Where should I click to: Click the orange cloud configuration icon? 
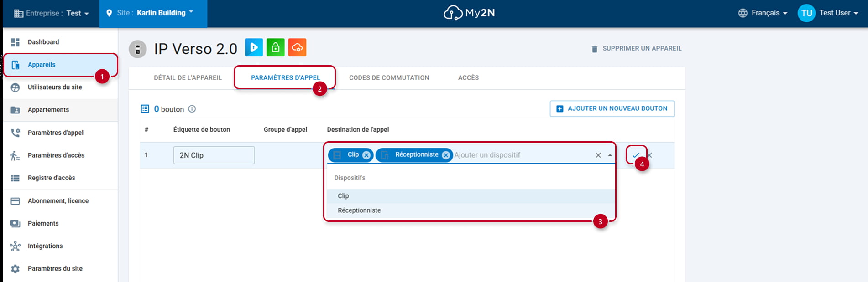point(298,47)
